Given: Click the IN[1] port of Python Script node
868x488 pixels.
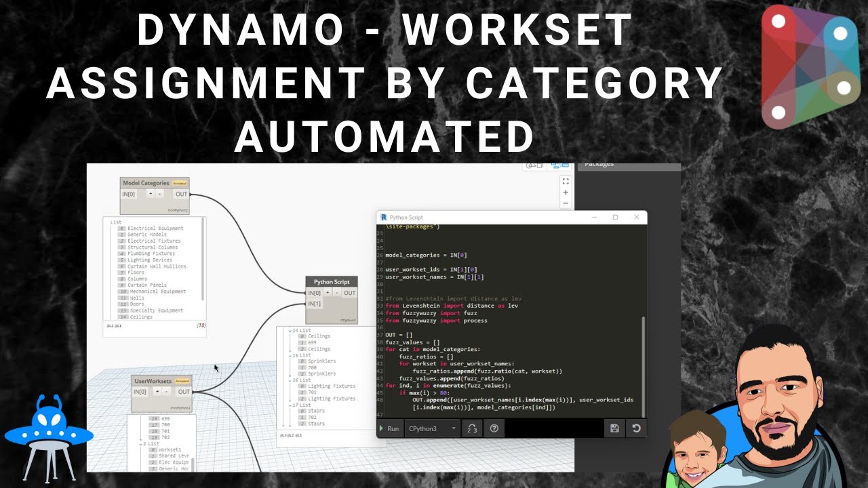Looking at the screenshot, I should pyautogui.click(x=315, y=304).
